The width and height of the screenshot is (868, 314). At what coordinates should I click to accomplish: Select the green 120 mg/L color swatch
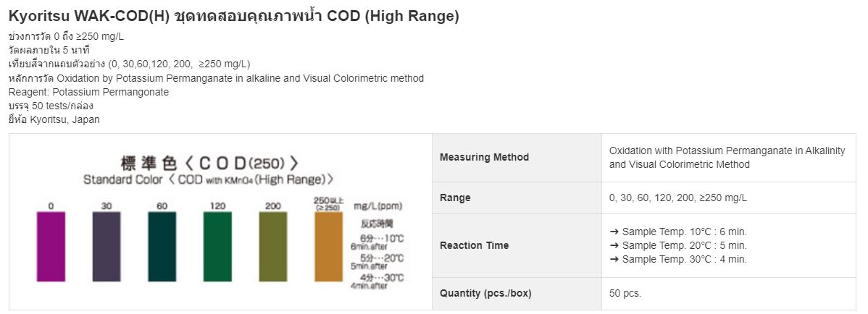217,247
